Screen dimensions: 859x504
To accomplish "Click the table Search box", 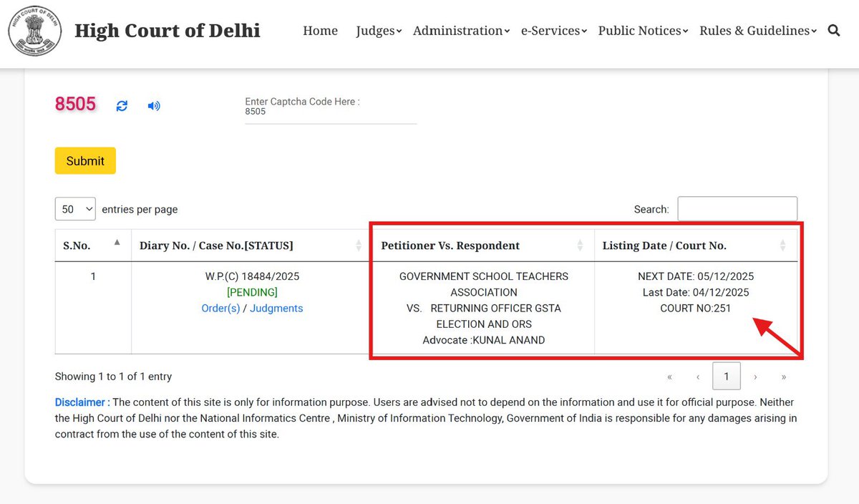I will [737, 209].
